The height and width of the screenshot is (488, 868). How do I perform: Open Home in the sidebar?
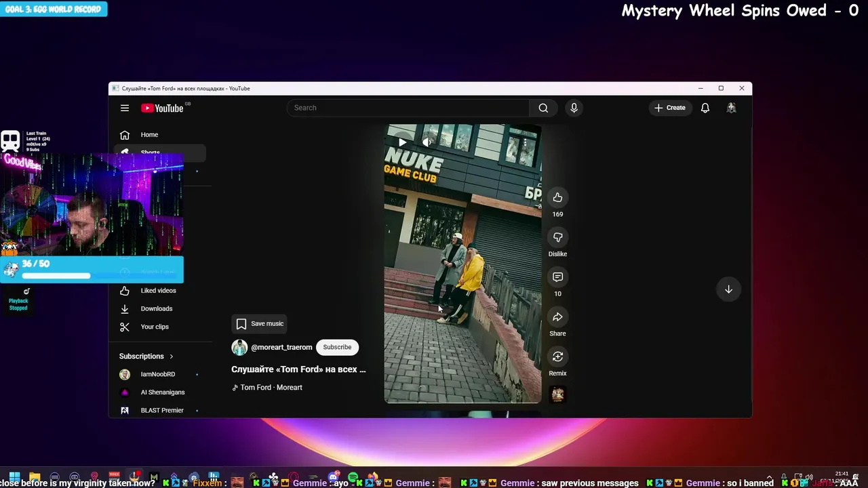160,135
